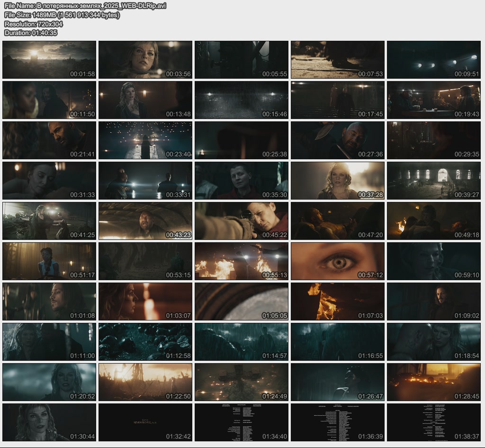The image size is (485, 448).
Task: Click the frame labeled 00:37:28
Action: click(338, 181)
